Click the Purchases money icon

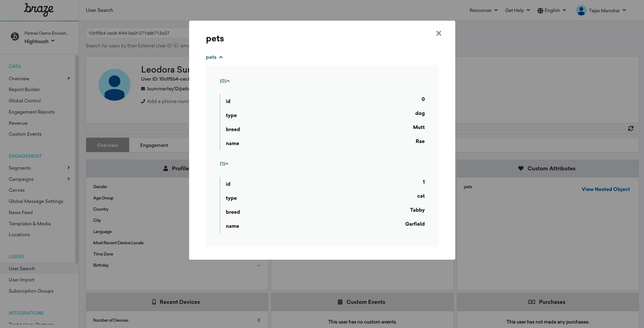tap(532, 302)
